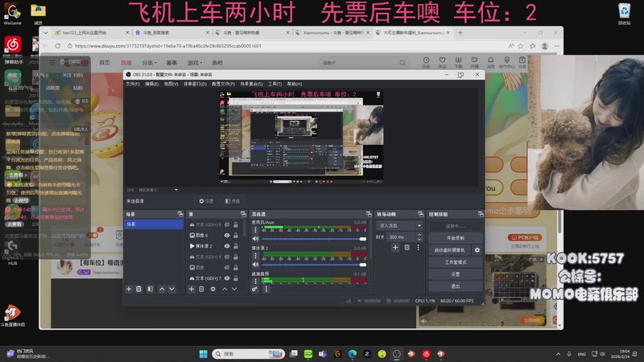Click the 启动虚拟摄像机 button
The width and height of the screenshot is (644, 362).
click(450, 250)
